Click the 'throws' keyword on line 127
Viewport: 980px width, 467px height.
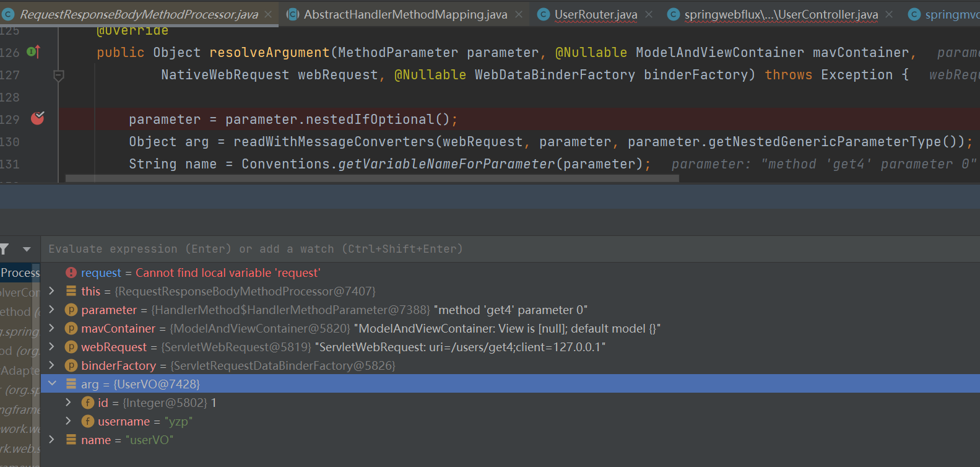pos(788,75)
